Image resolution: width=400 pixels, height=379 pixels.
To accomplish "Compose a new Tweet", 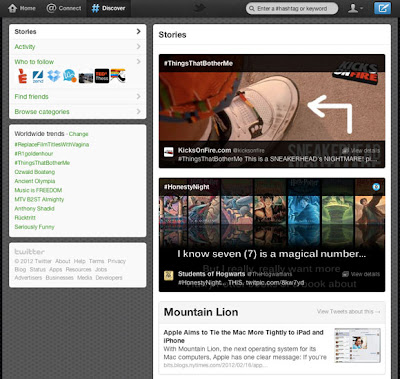I will click(x=382, y=8).
